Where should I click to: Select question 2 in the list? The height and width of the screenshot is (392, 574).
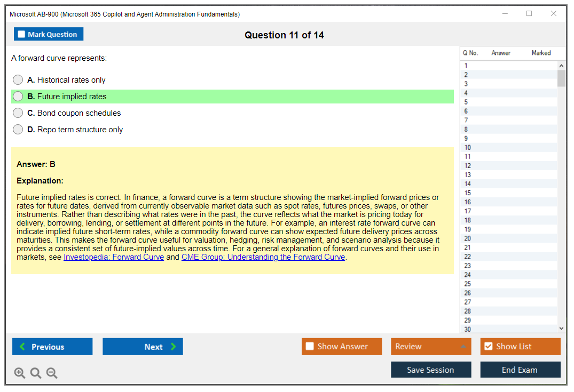(x=509, y=75)
